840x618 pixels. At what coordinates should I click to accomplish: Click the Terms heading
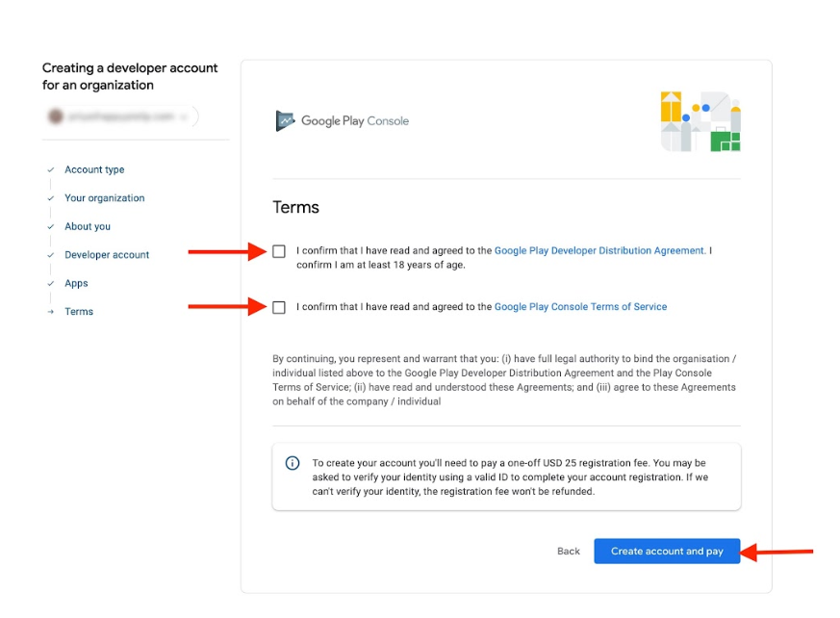[295, 207]
